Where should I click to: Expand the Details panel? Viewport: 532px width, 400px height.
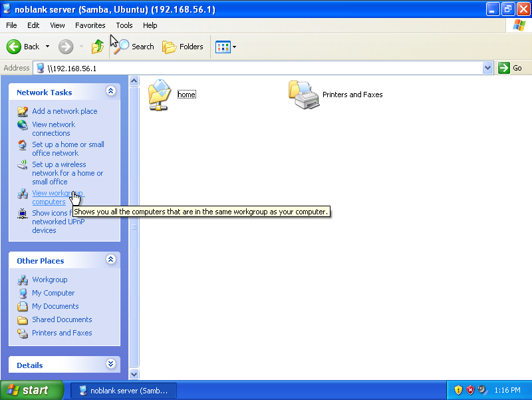tap(110, 364)
